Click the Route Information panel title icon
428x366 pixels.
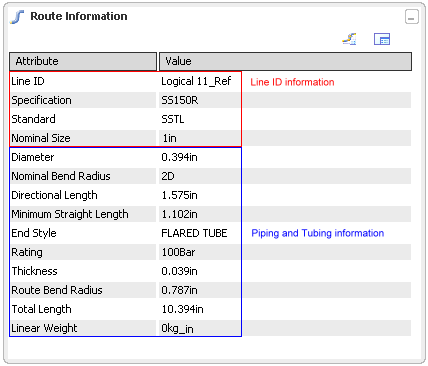click(x=17, y=17)
